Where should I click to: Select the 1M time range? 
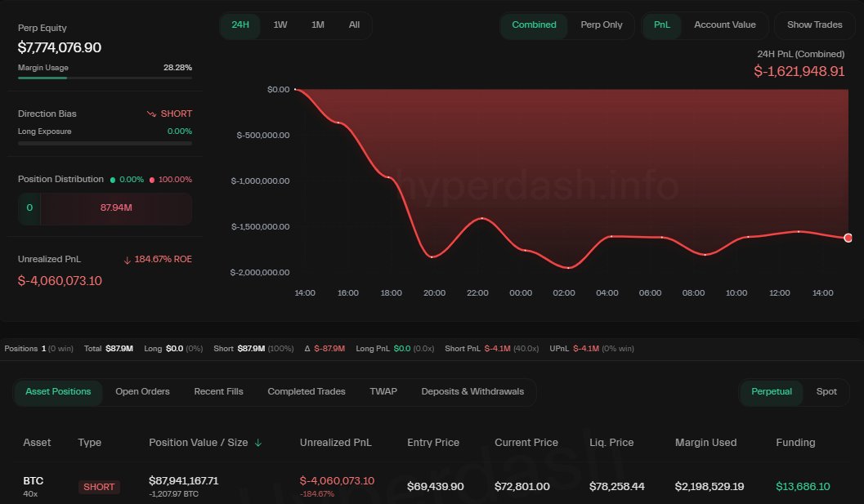click(318, 25)
